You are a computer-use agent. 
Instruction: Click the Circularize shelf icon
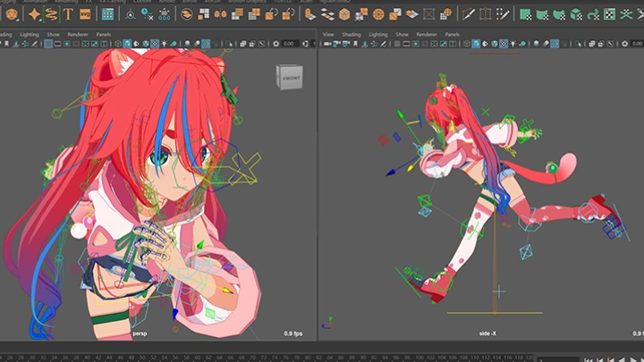pyautogui.click(x=378, y=14)
